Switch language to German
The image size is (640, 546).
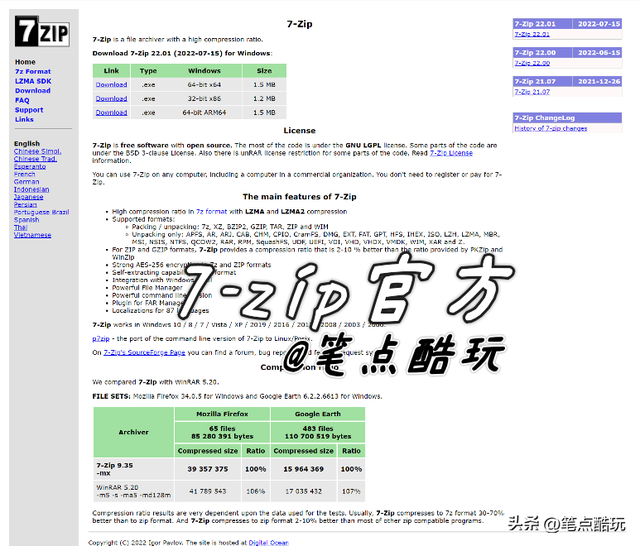pyautogui.click(x=27, y=182)
